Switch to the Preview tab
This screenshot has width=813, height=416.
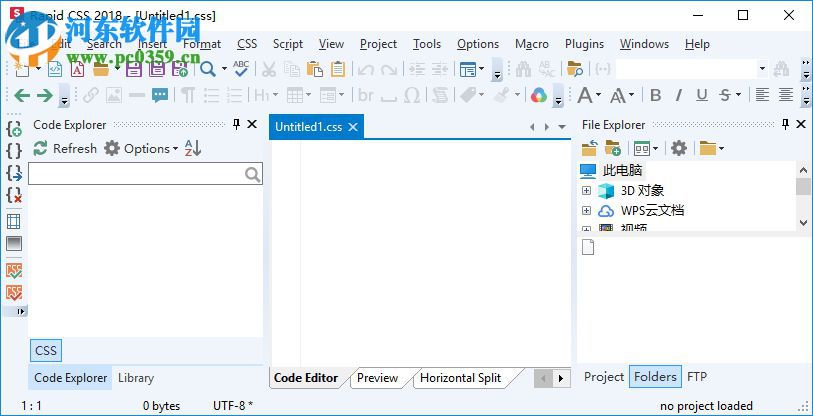[377, 378]
